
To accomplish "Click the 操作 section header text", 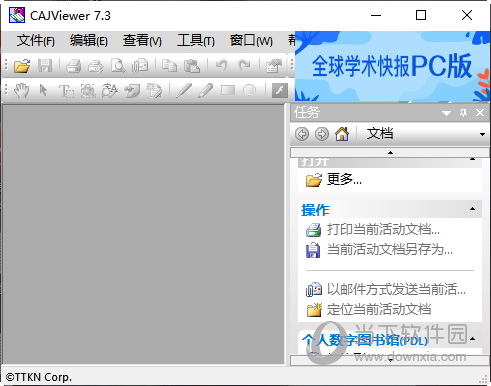I will click(x=315, y=210).
